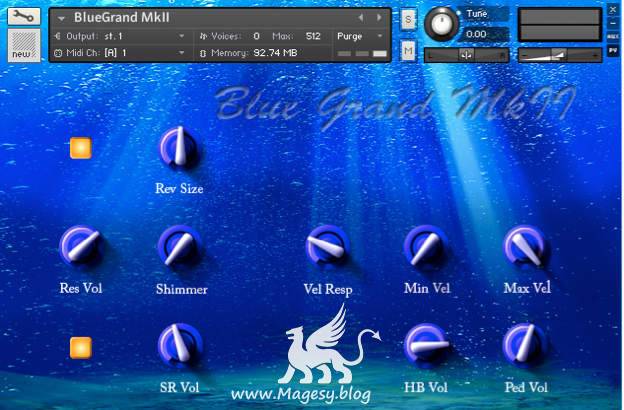The height and width of the screenshot is (410, 624).
Task: Click the Max voices value 512
Action: [x=313, y=36]
